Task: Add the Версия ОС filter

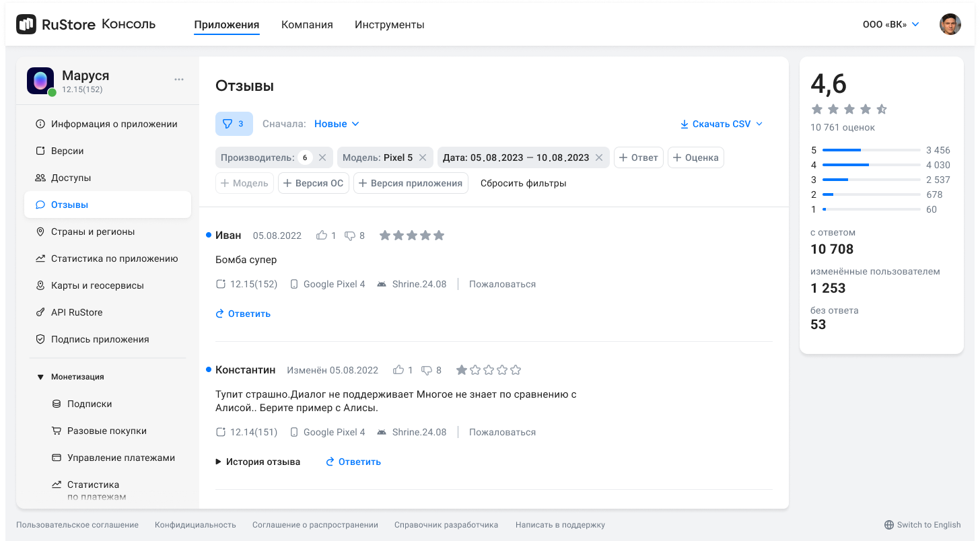Action: point(314,183)
